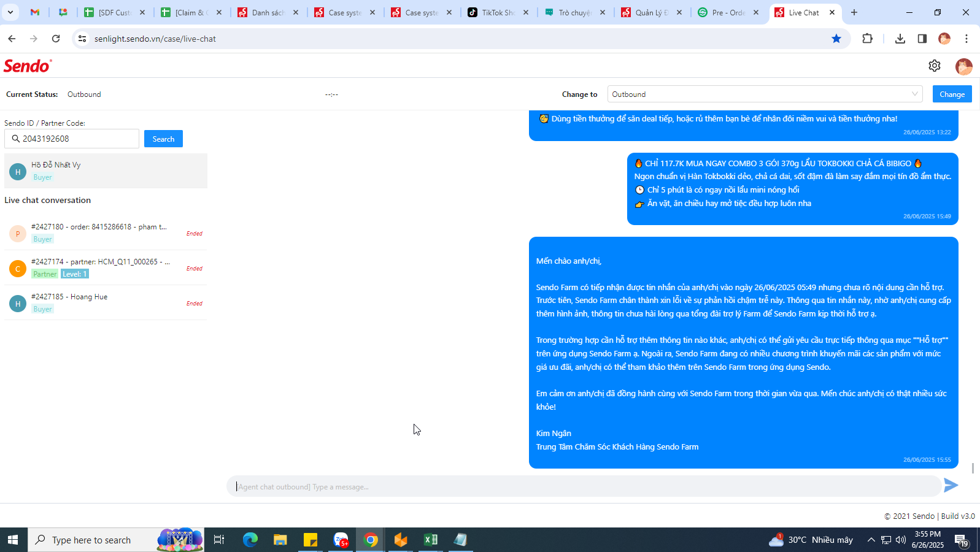Open Chrome three-dot menu
Viewport: 980px width, 552px height.
[x=966, y=39]
